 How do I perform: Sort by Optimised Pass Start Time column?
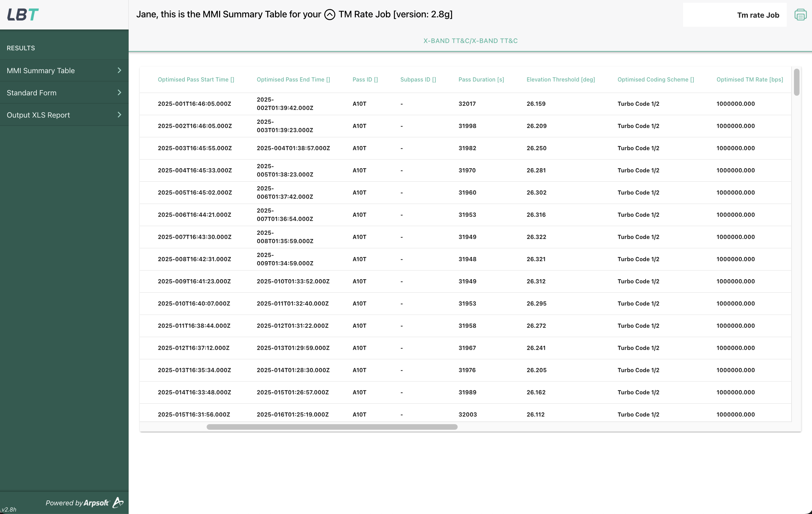(x=196, y=80)
